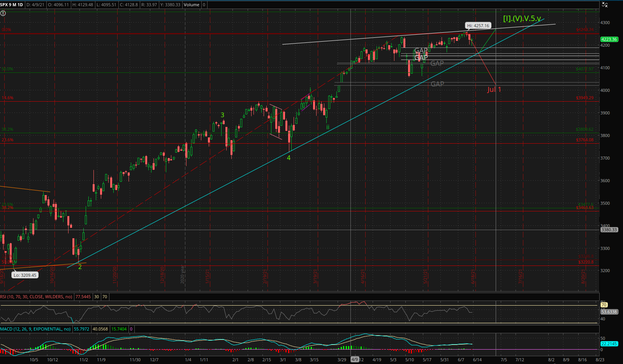
Task: Select the highlighted 4/9 date marker
Action: (355, 359)
